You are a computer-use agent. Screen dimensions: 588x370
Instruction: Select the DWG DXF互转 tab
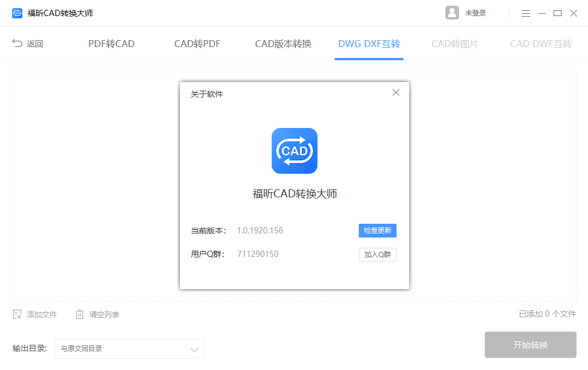pos(369,43)
